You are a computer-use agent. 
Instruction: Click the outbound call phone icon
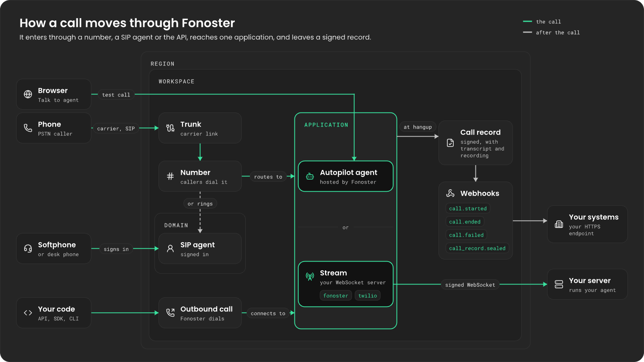pyautogui.click(x=170, y=313)
